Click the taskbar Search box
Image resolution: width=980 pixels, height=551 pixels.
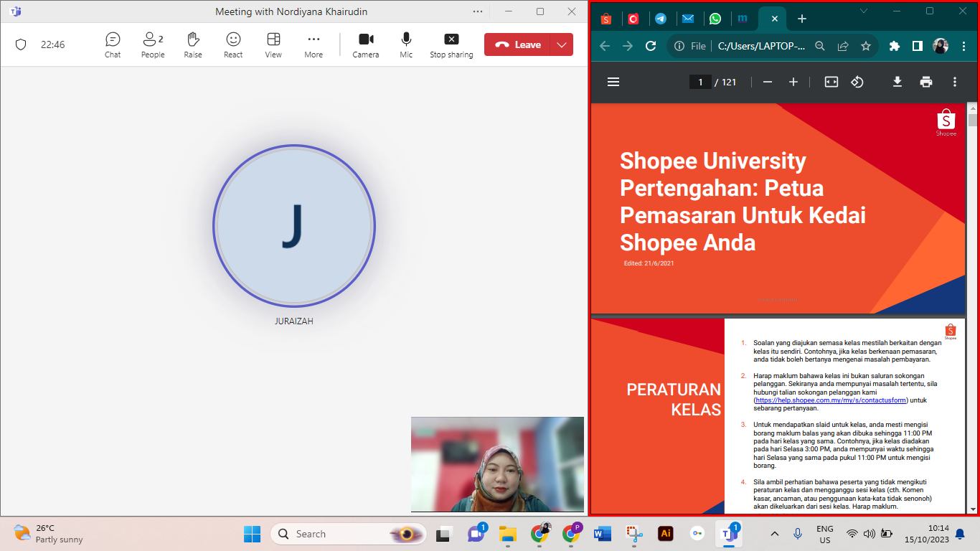pyautogui.click(x=348, y=534)
